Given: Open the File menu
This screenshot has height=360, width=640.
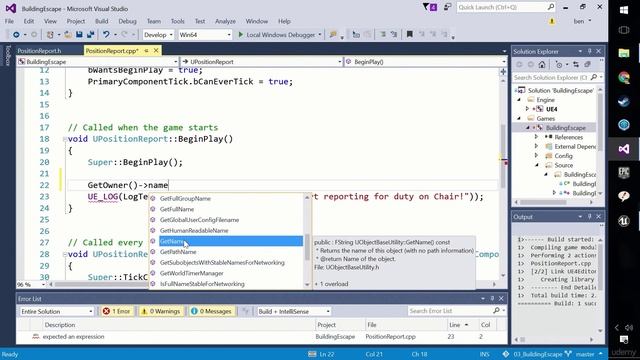Looking at the screenshot, I should point(9,21).
